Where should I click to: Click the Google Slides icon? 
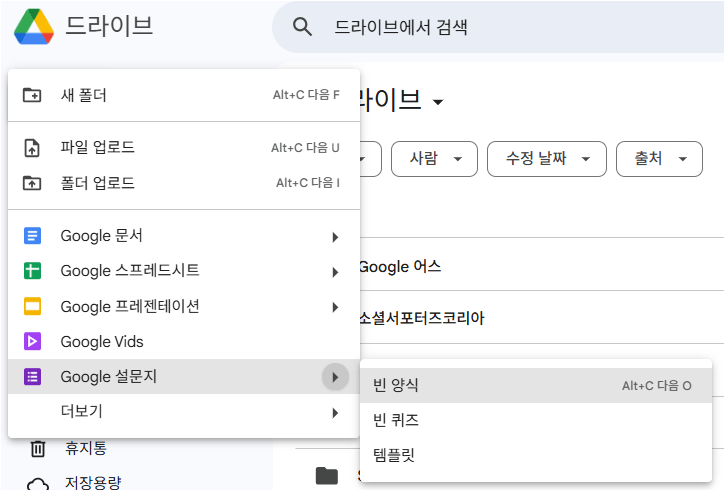click(32, 307)
